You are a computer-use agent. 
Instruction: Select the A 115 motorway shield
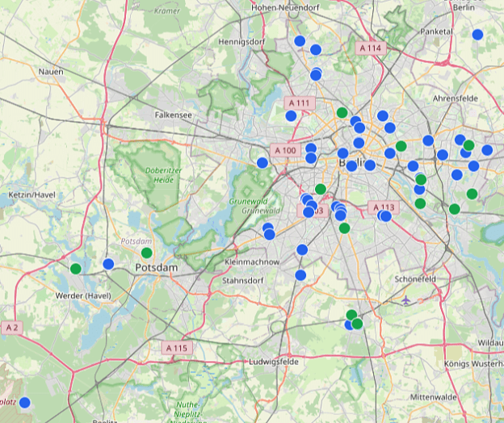(177, 348)
